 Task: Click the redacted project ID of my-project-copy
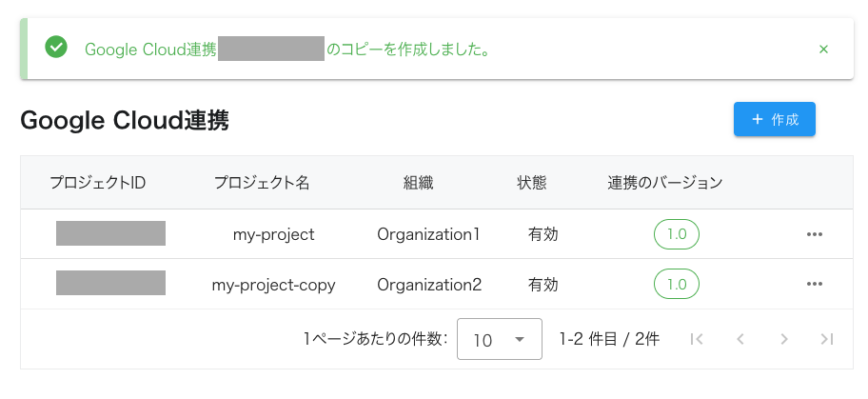click(x=110, y=283)
